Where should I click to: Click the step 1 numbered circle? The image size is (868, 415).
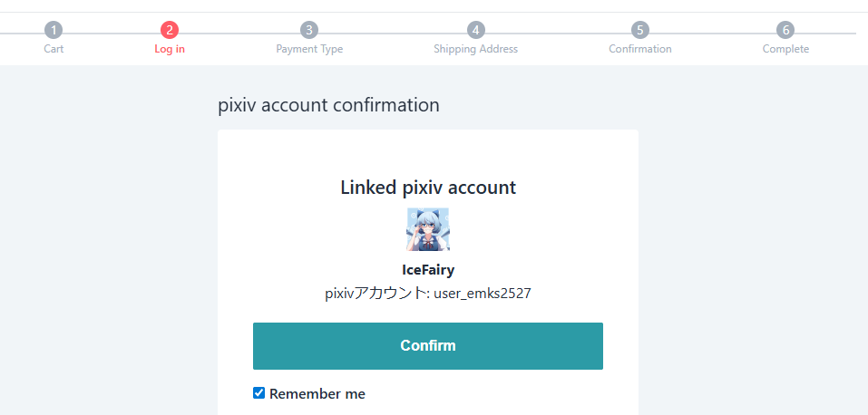tap(54, 30)
